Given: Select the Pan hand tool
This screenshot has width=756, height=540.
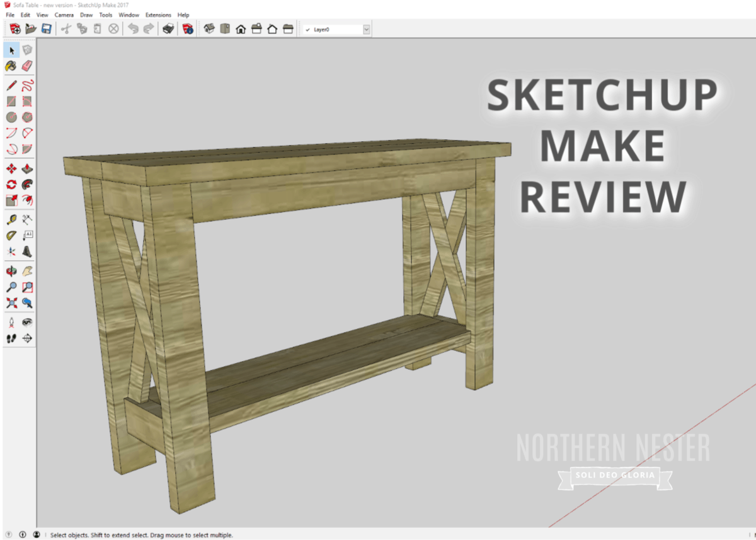Looking at the screenshot, I should click(x=27, y=271).
